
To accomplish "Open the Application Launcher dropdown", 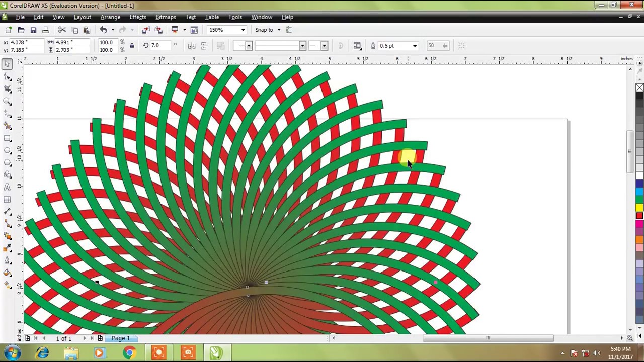I will (x=184, y=30).
